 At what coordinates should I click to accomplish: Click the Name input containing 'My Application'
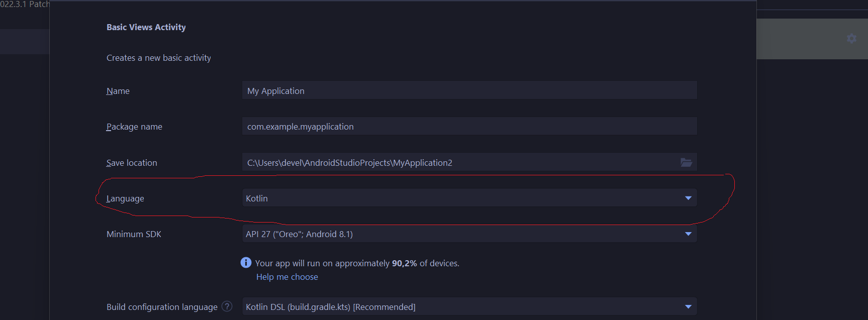pyautogui.click(x=467, y=90)
